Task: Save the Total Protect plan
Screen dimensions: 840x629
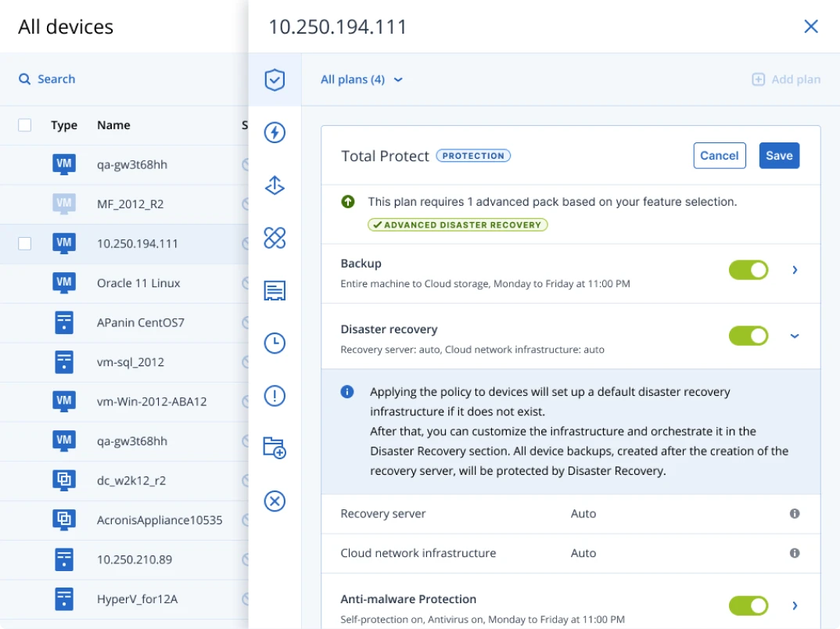Action: point(779,155)
